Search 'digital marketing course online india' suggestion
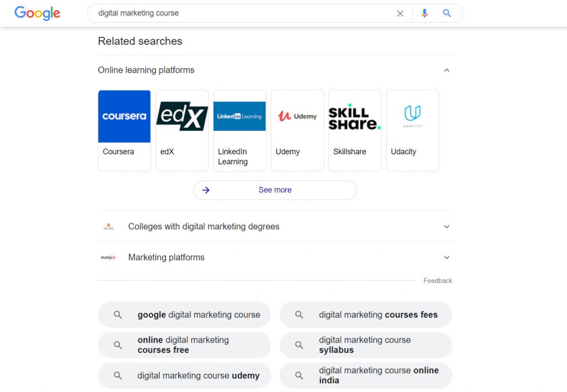Screen dimensions: 567x392 365,375
